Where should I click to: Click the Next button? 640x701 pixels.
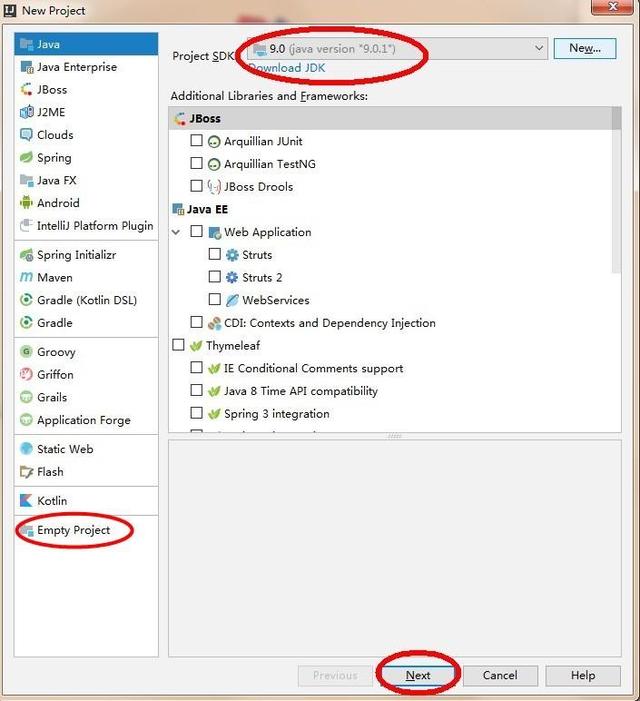point(418,675)
